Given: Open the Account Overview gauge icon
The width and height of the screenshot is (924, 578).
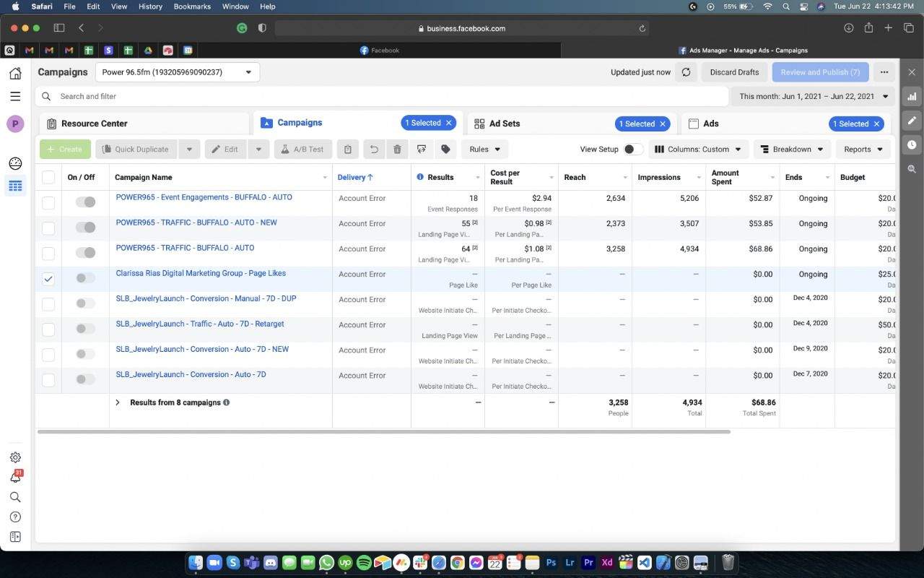Looking at the screenshot, I should 15,163.
